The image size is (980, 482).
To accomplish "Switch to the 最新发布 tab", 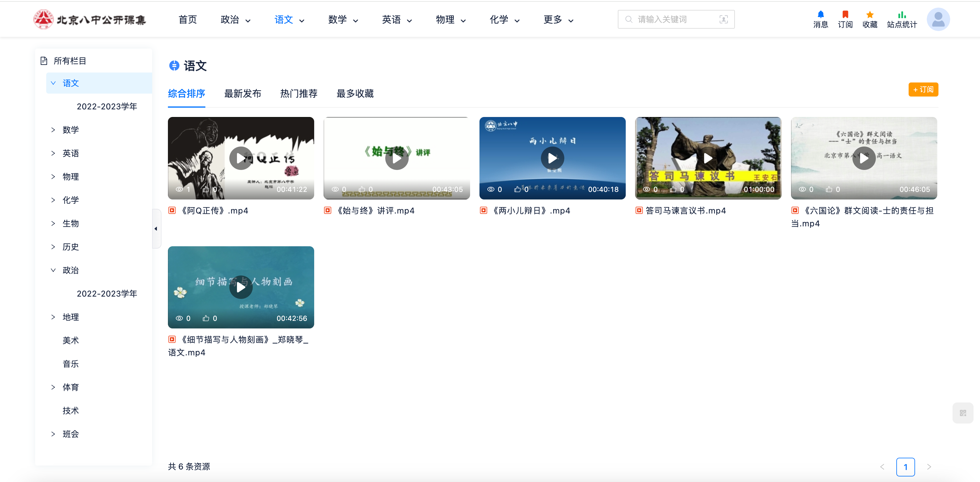I will click(x=243, y=94).
